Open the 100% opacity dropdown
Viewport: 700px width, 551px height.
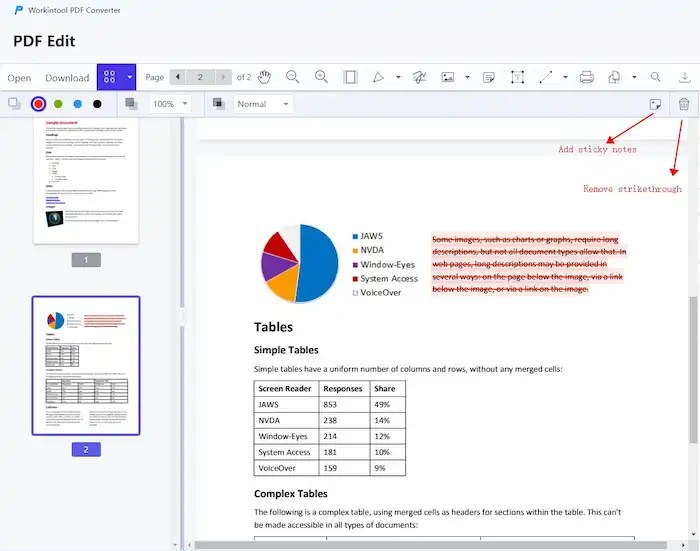pos(170,104)
